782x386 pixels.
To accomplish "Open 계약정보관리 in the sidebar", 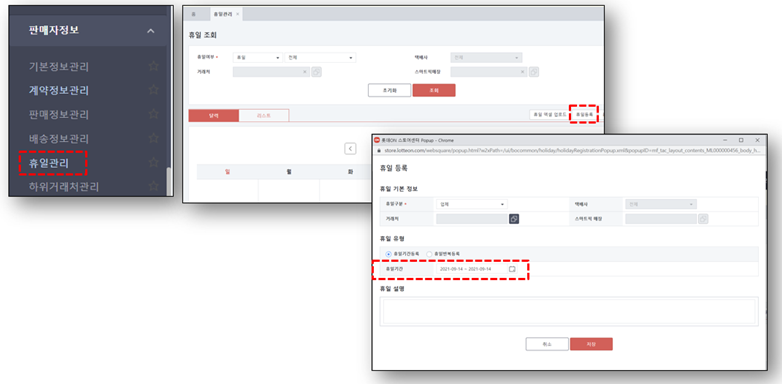I will pyautogui.click(x=59, y=90).
